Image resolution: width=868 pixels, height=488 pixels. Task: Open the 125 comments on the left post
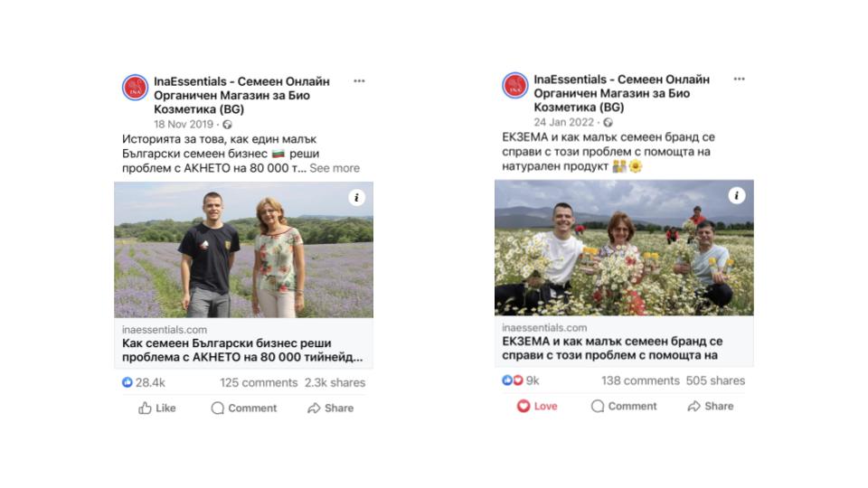point(259,382)
